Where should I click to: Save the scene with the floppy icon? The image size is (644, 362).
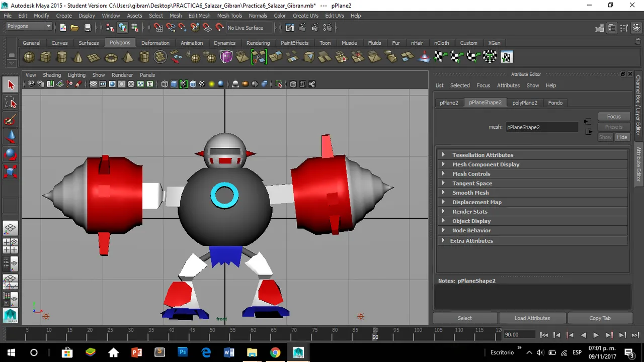[88, 28]
